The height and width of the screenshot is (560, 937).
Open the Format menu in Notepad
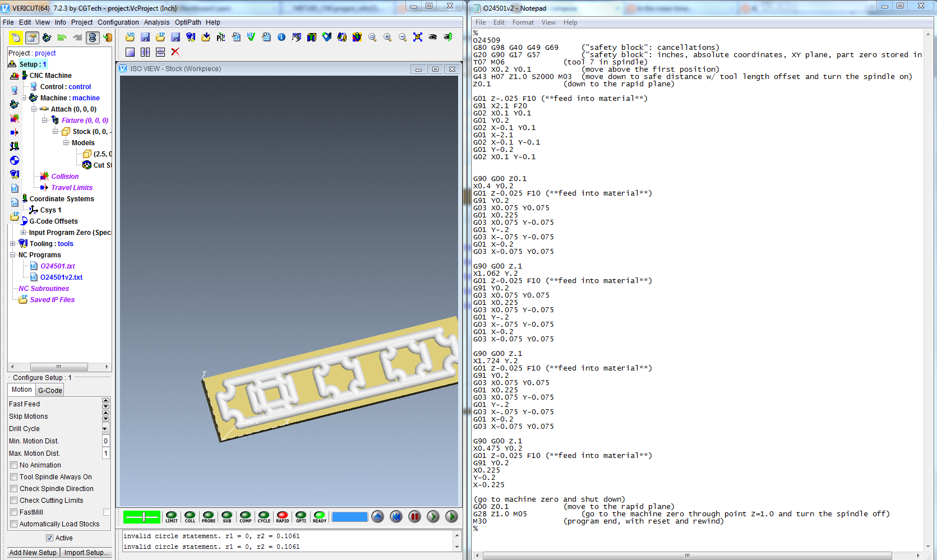point(523,22)
